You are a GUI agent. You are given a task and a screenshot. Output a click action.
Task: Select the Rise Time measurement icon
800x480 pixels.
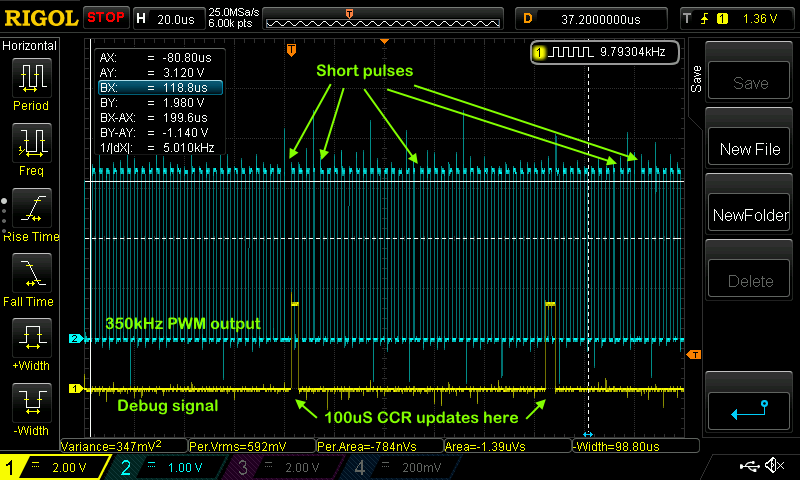coord(32,208)
